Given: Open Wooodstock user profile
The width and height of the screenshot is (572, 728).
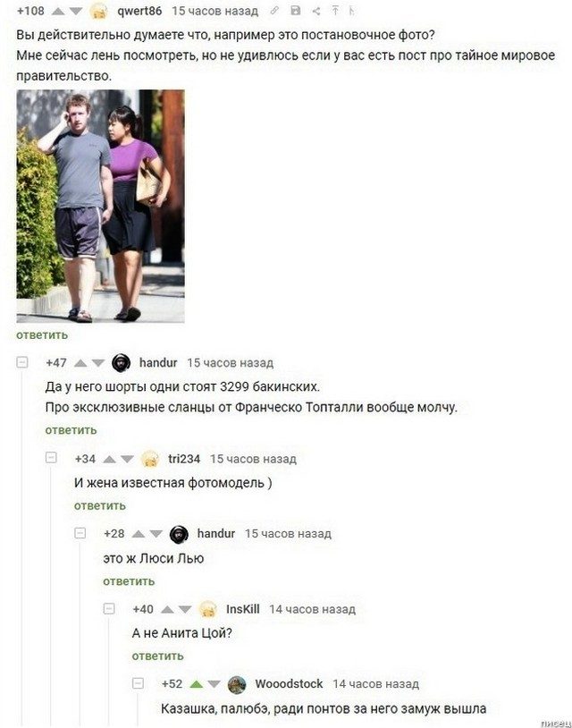Looking at the screenshot, I should [289, 684].
